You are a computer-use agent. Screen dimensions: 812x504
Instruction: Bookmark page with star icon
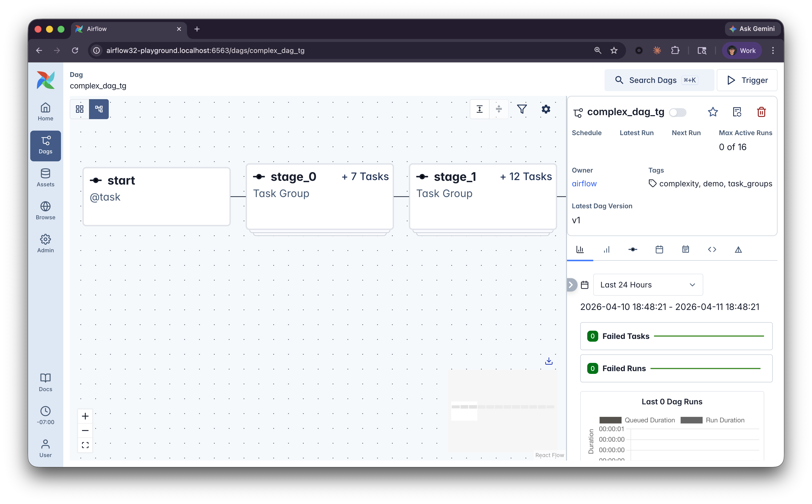(x=614, y=50)
